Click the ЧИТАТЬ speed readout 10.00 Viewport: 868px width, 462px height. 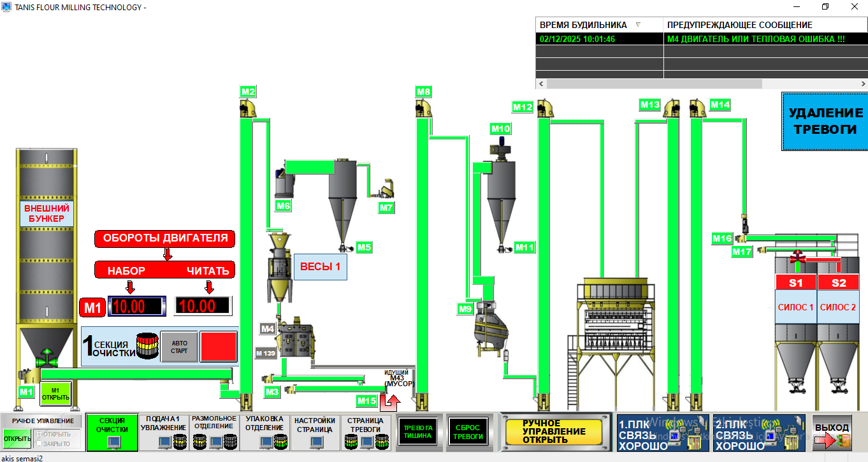point(203,306)
